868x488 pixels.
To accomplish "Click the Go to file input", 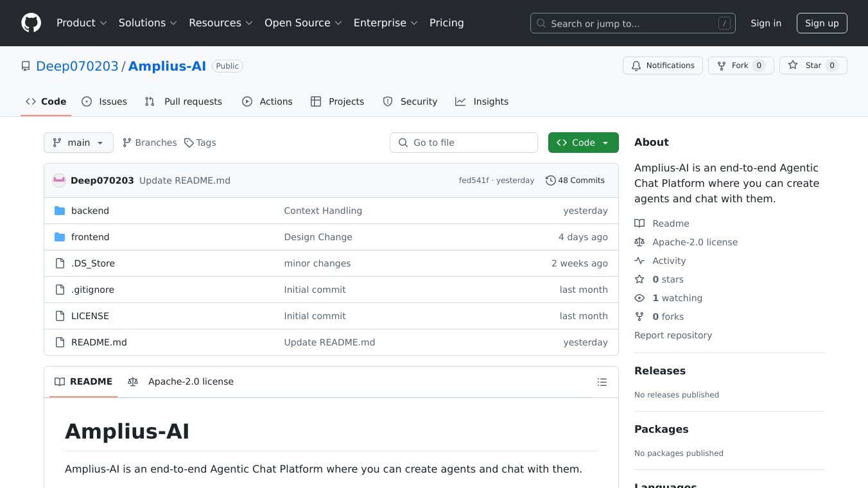I will tap(464, 143).
